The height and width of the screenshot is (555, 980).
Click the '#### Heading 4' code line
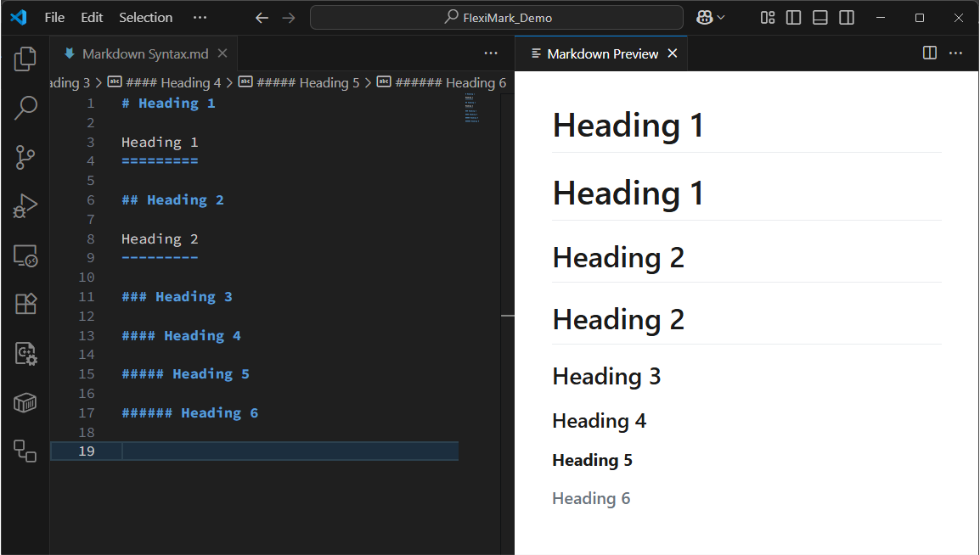(181, 335)
